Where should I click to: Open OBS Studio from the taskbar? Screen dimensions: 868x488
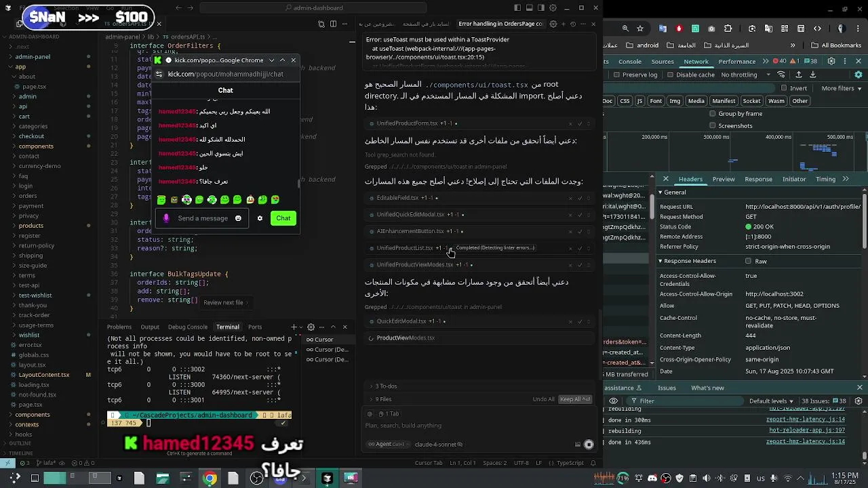click(x=256, y=479)
